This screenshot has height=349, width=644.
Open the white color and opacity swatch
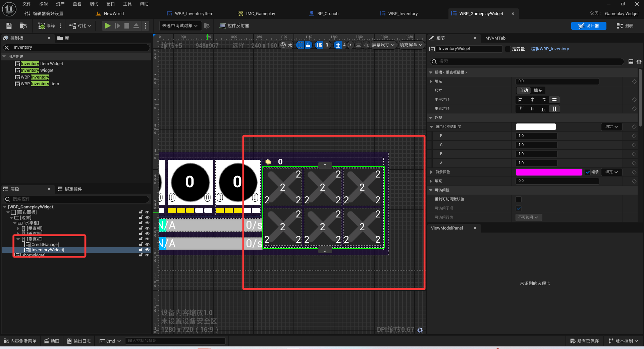pyautogui.click(x=536, y=127)
